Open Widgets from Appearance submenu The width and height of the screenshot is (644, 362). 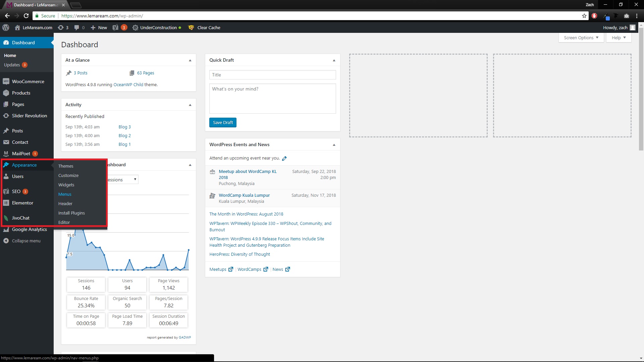(66, 185)
